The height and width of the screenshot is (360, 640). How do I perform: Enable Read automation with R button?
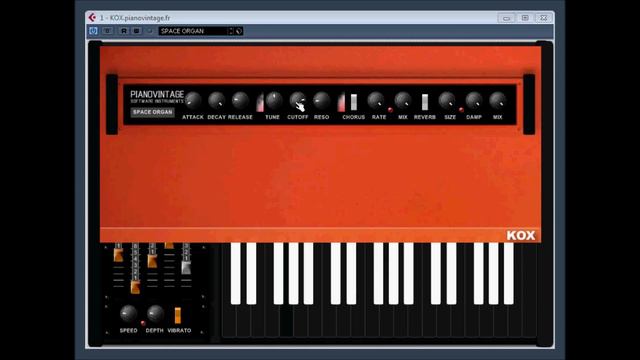(x=124, y=31)
